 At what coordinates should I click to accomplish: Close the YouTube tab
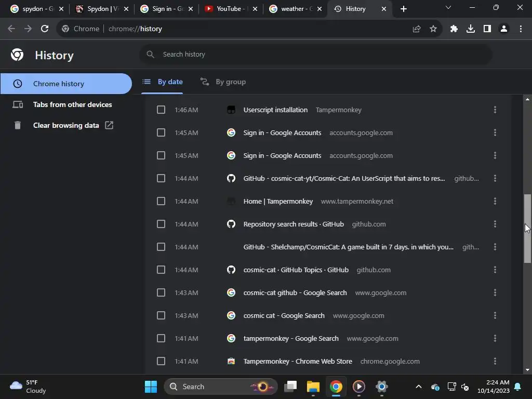tap(255, 9)
